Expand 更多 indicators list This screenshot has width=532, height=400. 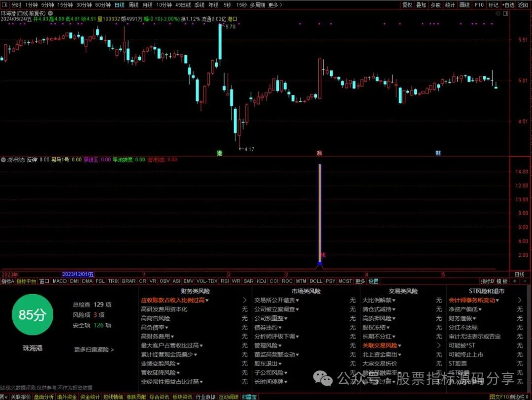click(x=360, y=281)
